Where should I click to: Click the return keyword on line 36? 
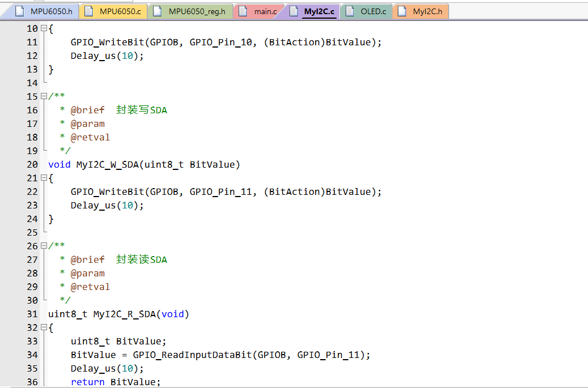point(87,382)
